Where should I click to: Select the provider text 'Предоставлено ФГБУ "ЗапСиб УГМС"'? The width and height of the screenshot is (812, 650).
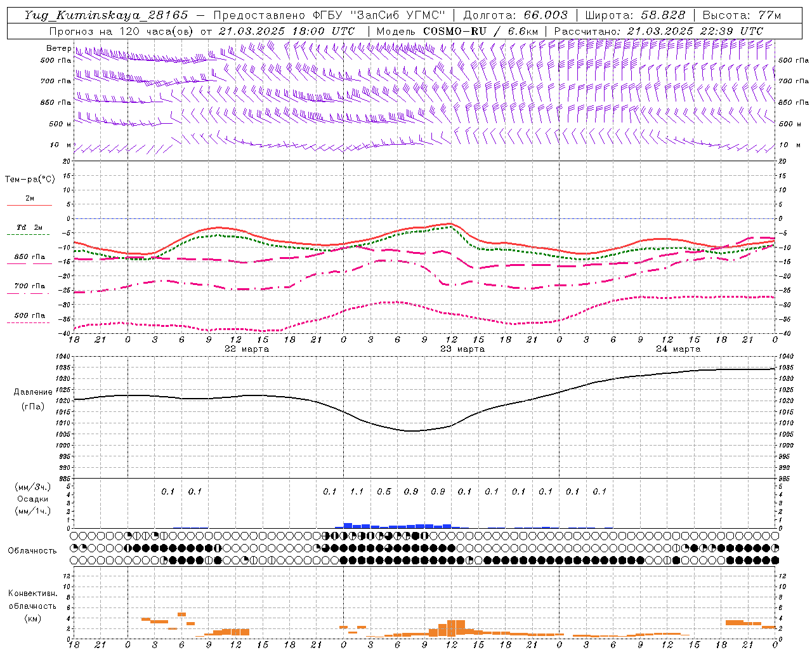pyautogui.click(x=330, y=15)
